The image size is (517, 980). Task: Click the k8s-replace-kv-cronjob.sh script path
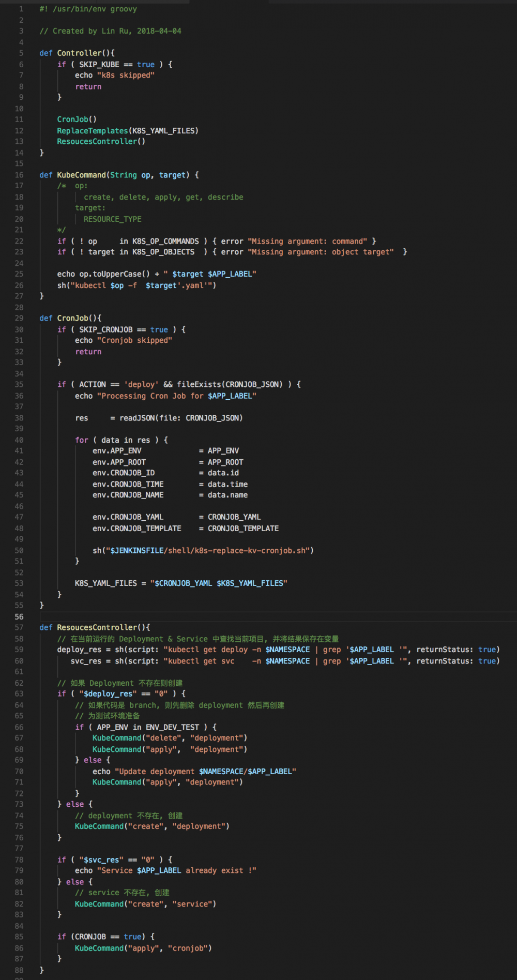click(x=236, y=551)
